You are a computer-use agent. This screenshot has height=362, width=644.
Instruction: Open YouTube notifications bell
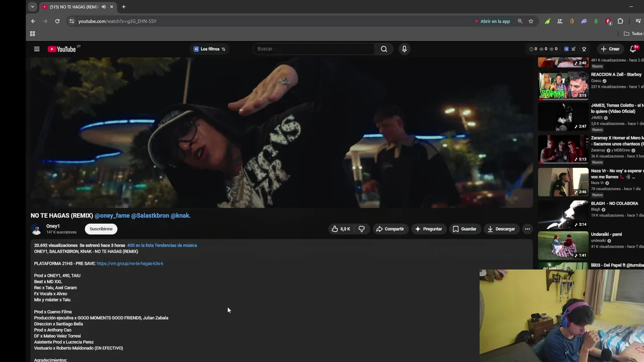pyautogui.click(x=633, y=49)
